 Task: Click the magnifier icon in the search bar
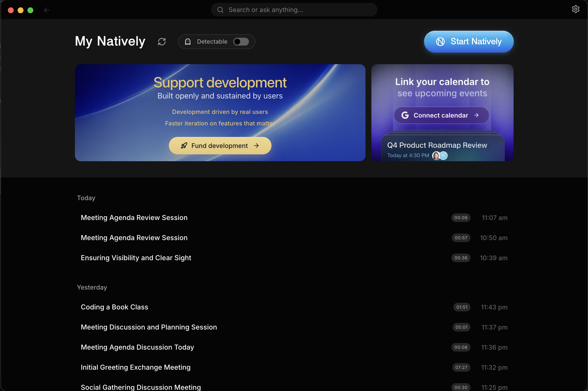(220, 10)
